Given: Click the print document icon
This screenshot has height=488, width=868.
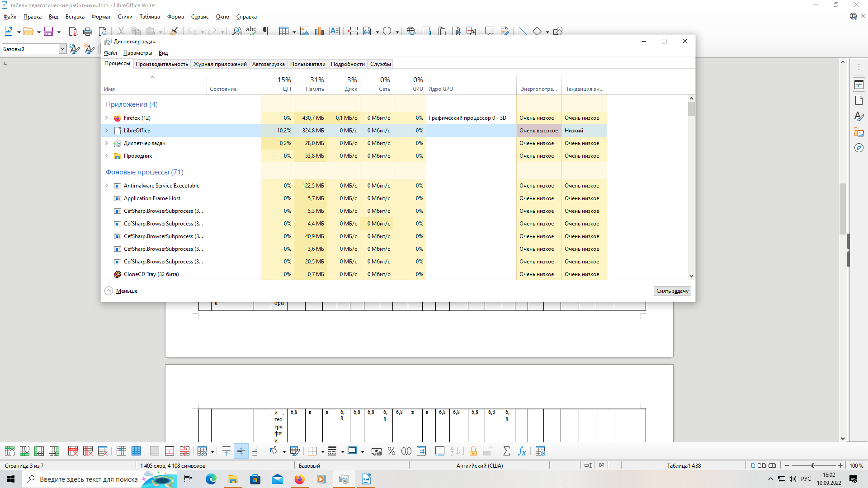Looking at the screenshot, I should [88, 31].
